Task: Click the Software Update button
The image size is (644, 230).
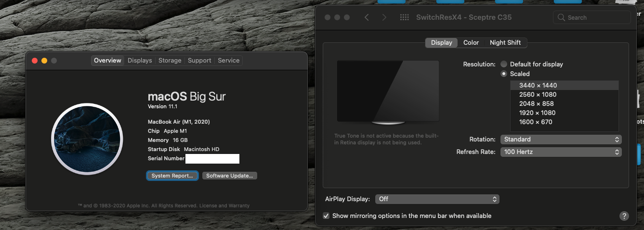Action: click(229, 176)
